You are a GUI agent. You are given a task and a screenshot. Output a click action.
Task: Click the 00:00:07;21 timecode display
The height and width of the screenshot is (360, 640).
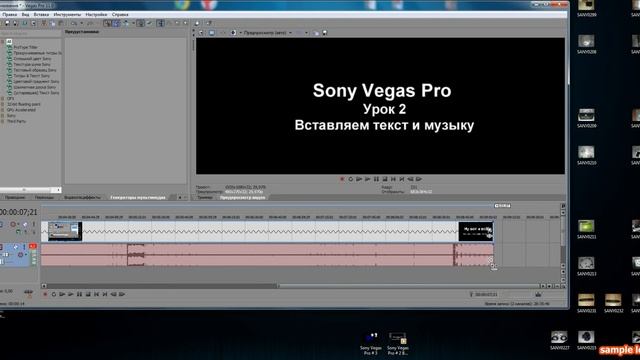pos(19,212)
